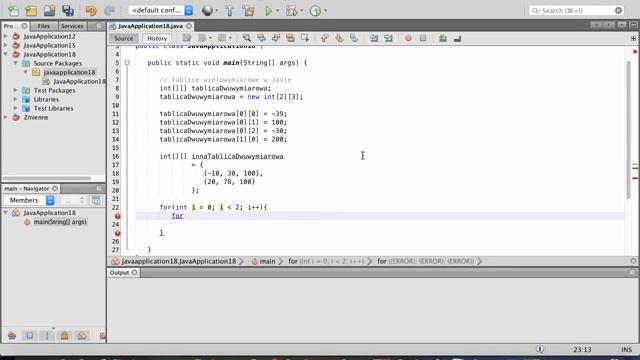Click the Uncomment icon in editor toolbar
The image size is (640, 360).
click(x=457, y=38)
